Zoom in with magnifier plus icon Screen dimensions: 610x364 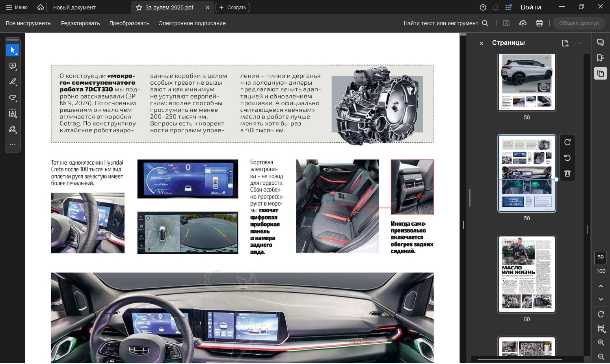pos(601,343)
